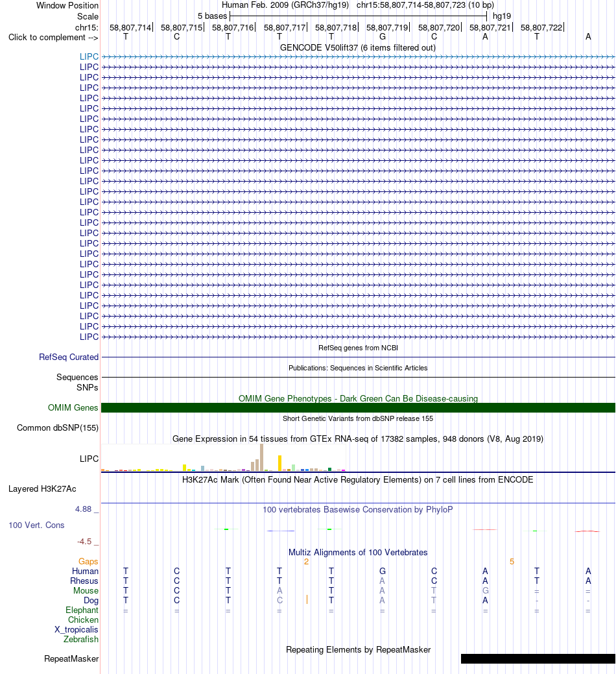
Task: Click the 'OMIM Genes' track label
Action: pyautogui.click(x=73, y=408)
